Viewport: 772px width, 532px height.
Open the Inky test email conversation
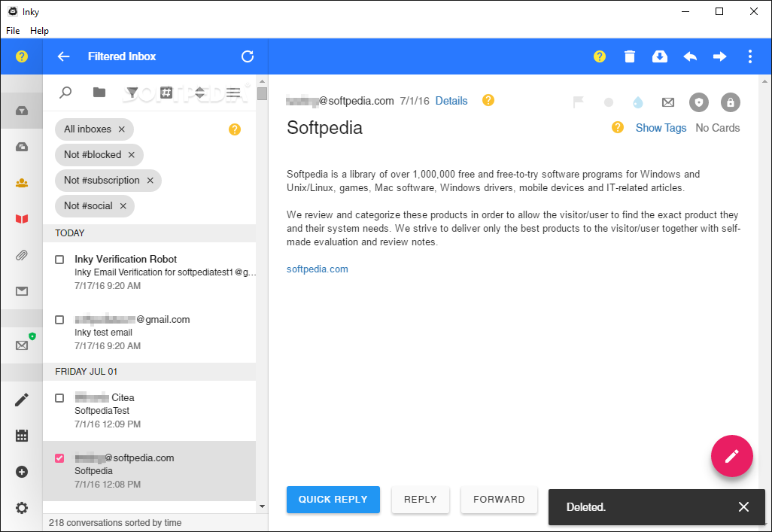(x=150, y=333)
